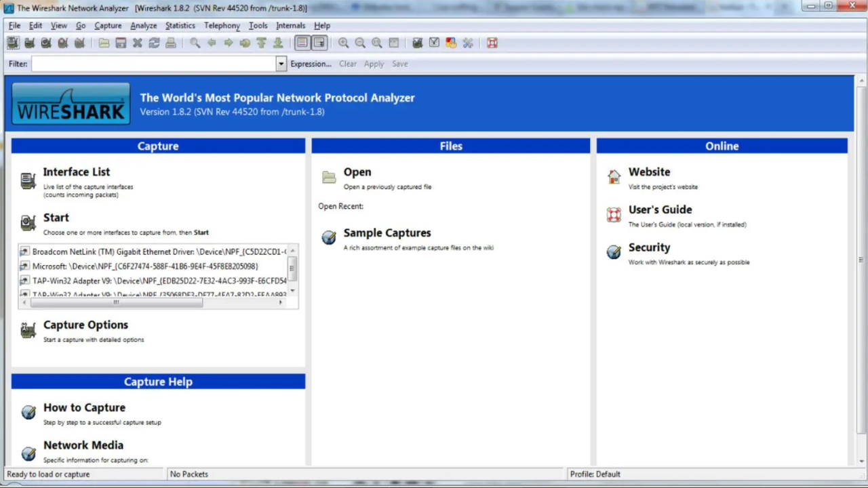
Task: Reset zoom to normal size icon
Action: click(377, 43)
